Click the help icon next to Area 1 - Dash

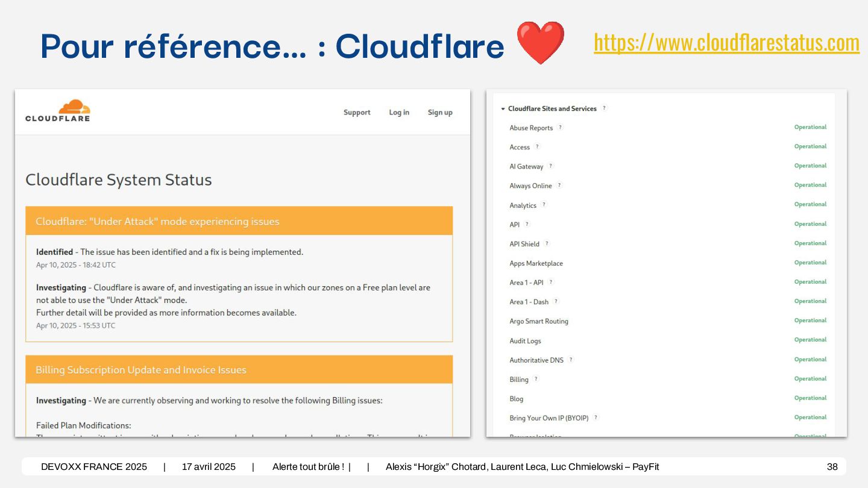556,301
